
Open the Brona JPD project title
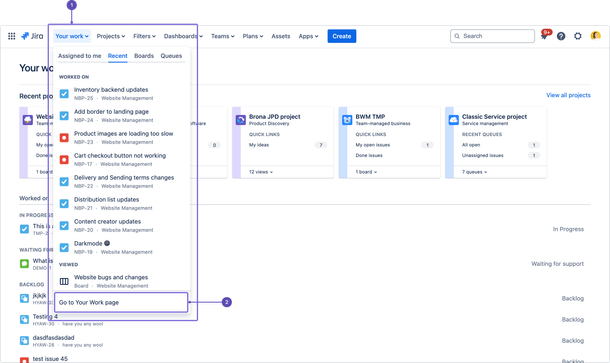(x=275, y=117)
